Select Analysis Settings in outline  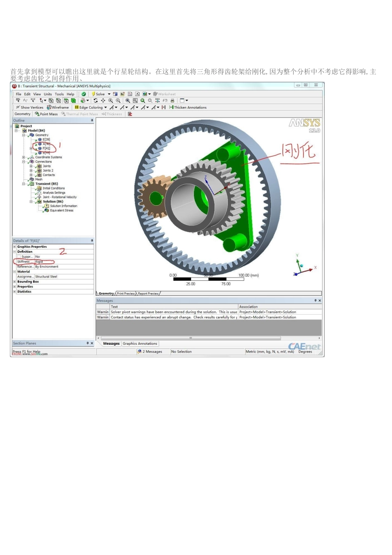click(54, 193)
